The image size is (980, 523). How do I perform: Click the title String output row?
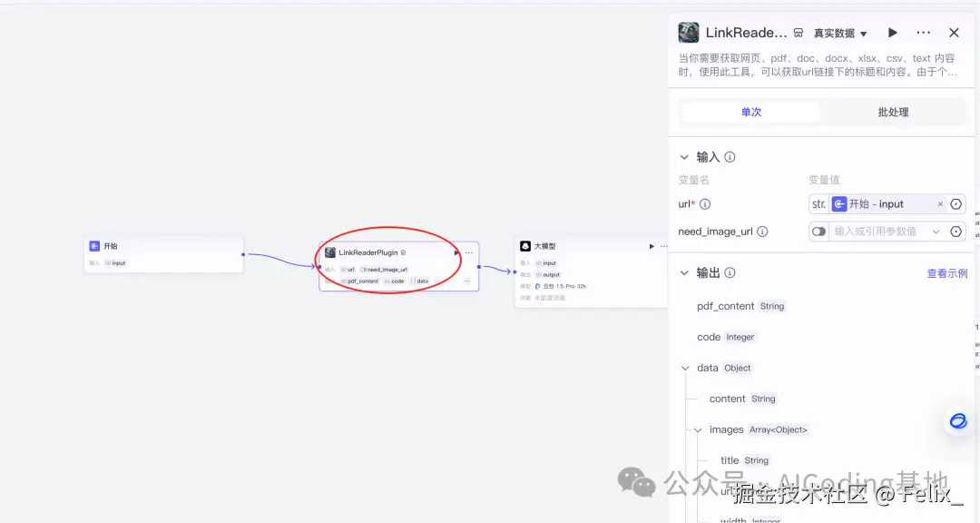745,460
